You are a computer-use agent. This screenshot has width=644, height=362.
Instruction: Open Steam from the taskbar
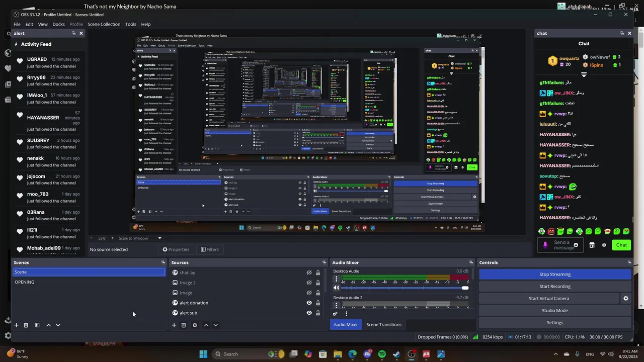396,354
